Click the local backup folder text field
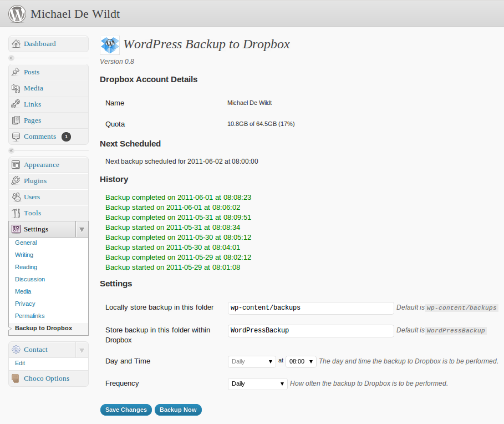Screen dimensions: 504x424 point(310,308)
